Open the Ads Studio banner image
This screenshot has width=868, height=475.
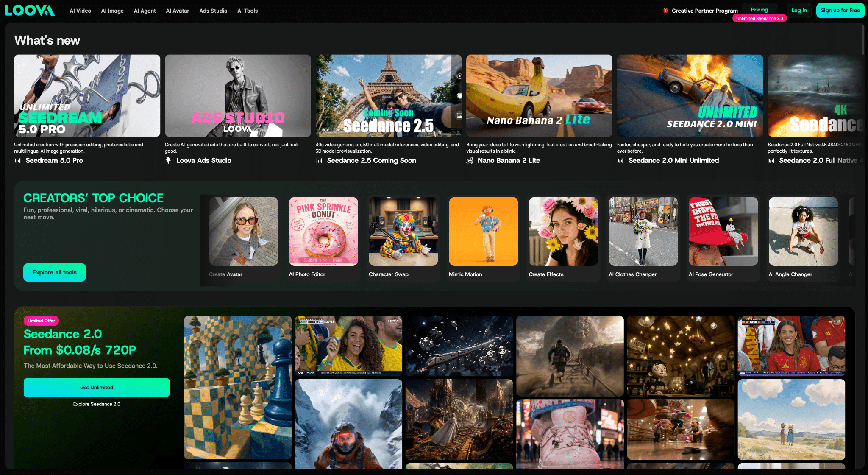pyautogui.click(x=238, y=95)
